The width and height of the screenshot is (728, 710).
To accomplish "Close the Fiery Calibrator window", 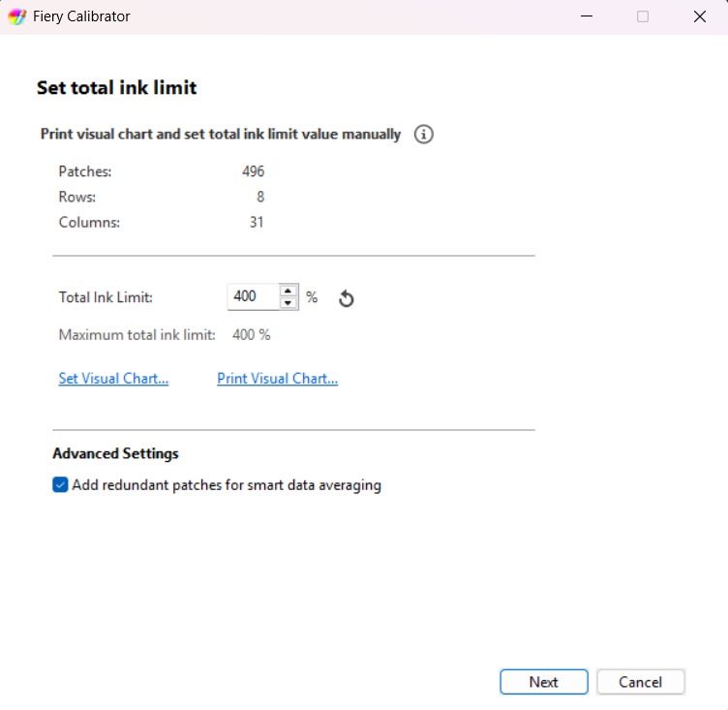I will pyautogui.click(x=699, y=16).
